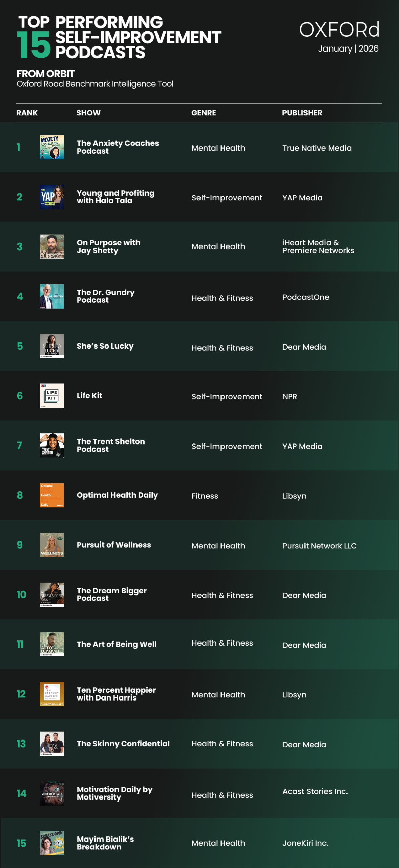Open Mayim Bialik's Breakdown artwork
Image resolution: width=399 pixels, height=868 pixels.
[x=52, y=843]
